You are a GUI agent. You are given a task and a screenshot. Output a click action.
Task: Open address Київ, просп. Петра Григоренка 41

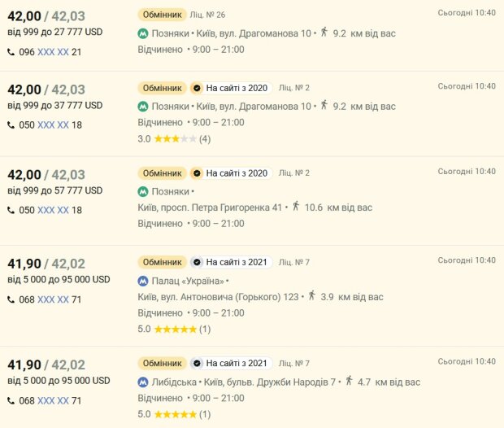coord(211,207)
